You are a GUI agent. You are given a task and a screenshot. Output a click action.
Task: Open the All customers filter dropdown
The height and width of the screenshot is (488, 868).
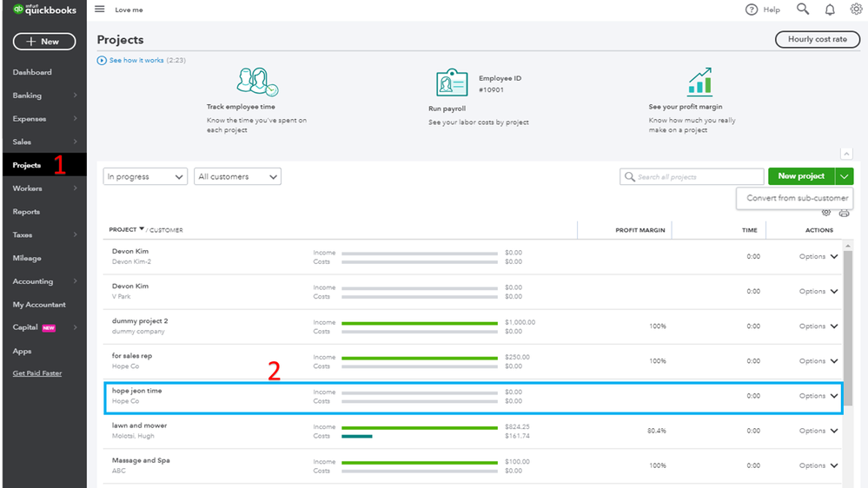(237, 176)
